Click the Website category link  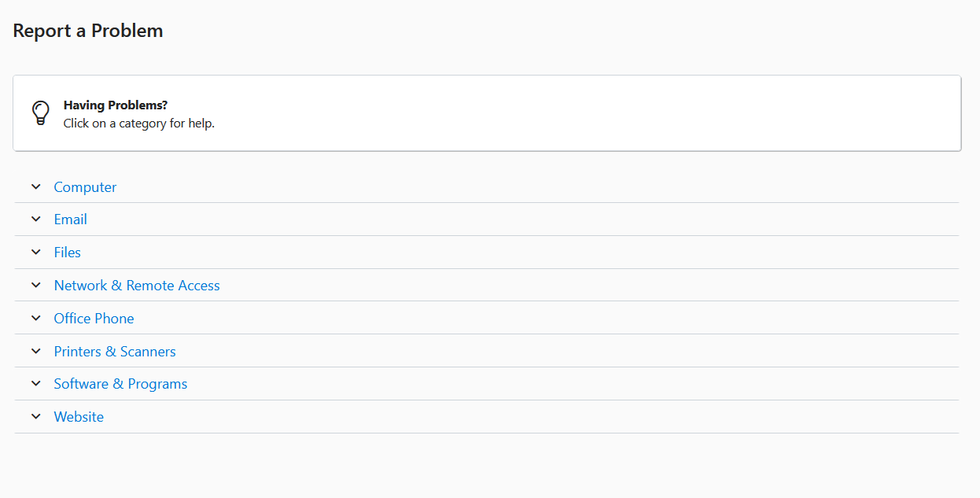[x=79, y=417]
